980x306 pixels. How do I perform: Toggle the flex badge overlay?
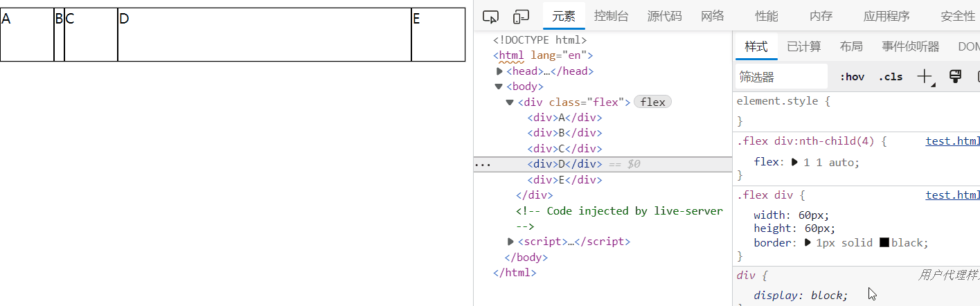click(x=652, y=102)
